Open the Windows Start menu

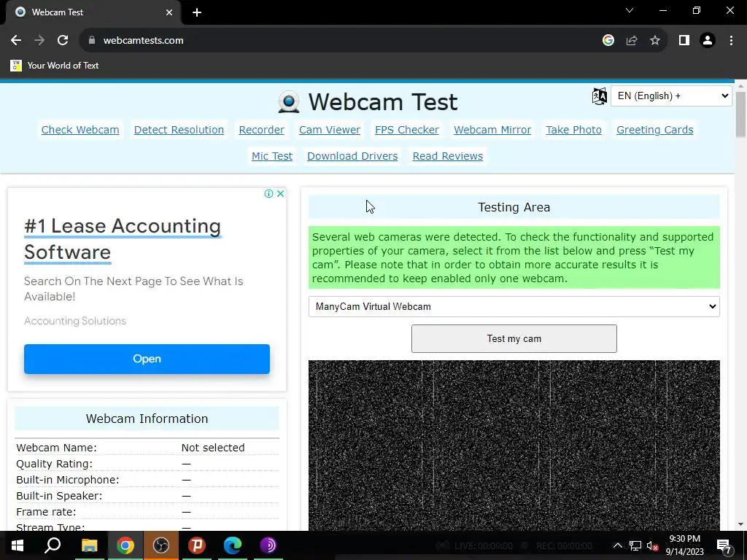[x=18, y=545]
